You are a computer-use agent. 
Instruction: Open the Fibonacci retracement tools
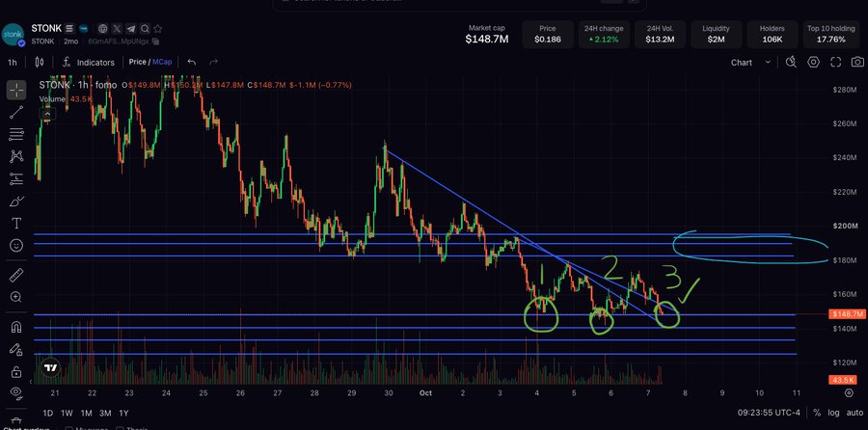[x=16, y=134]
